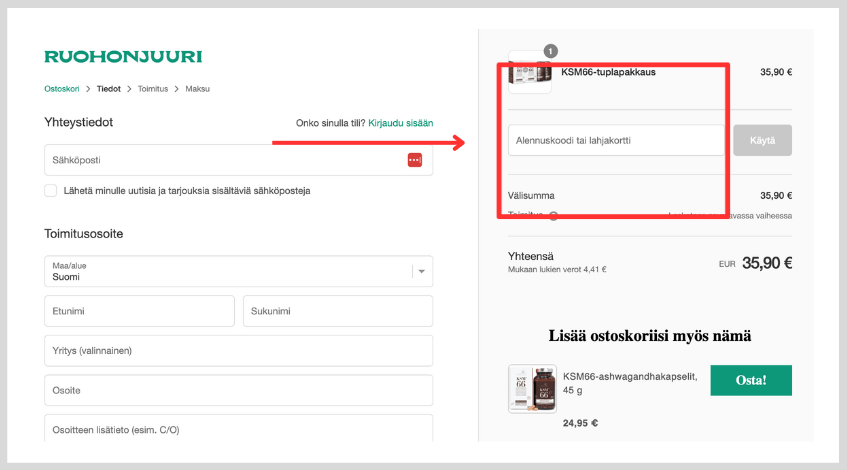Screen dimensions: 847x470
Task: Click the country dropdown arrow
Action: point(422,271)
